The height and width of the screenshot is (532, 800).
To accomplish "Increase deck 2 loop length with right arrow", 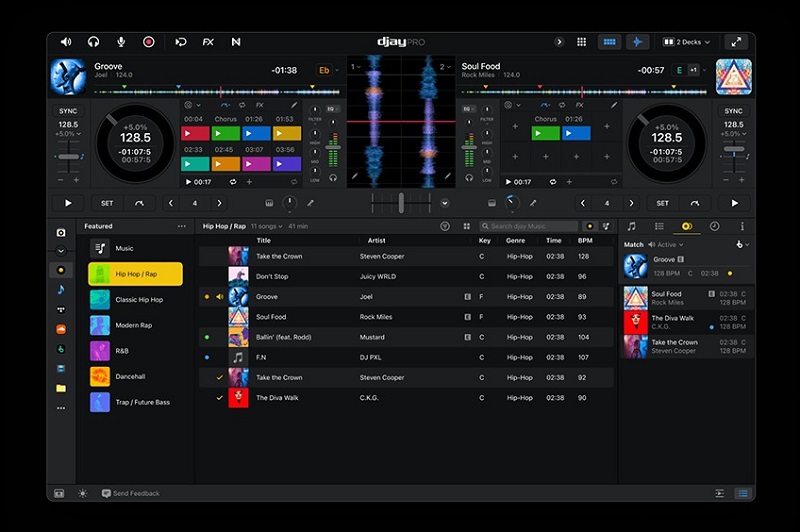I will [x=632, y=203].
